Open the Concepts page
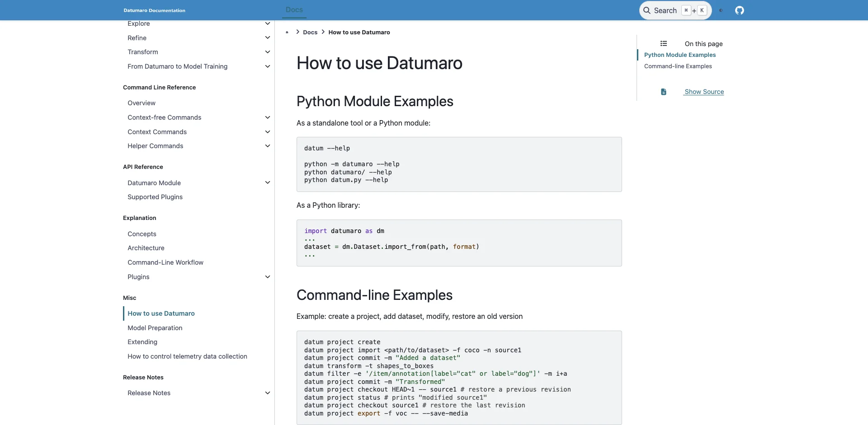The height and width of the screenshot is (425, 868). (x=142, y=234)
